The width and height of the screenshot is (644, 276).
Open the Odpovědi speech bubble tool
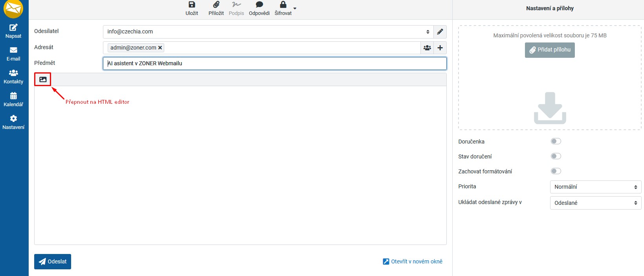[259, 5]
